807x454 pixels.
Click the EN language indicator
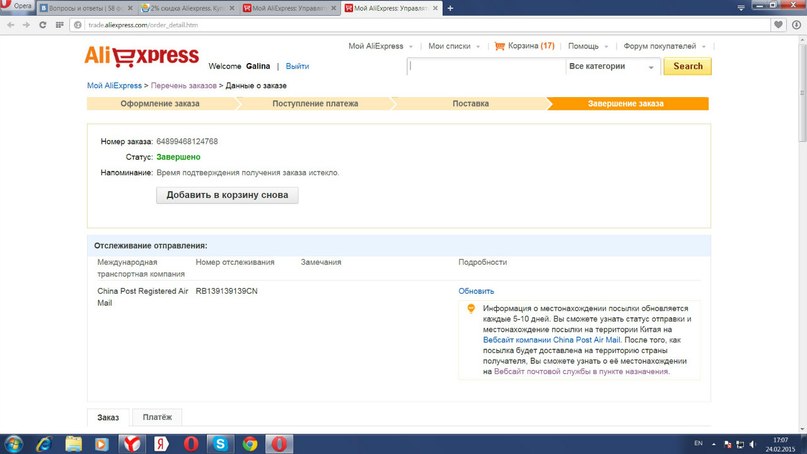(x=698, y=443)
